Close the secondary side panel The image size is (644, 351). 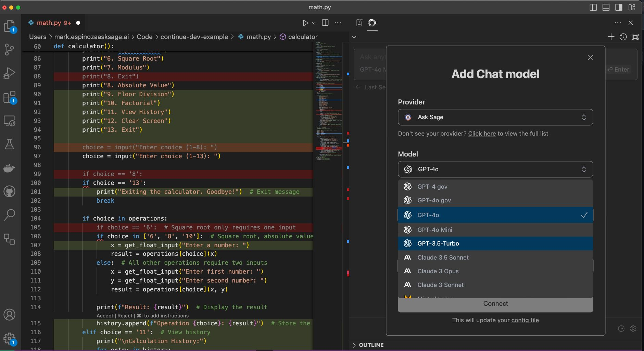point(631,23)
